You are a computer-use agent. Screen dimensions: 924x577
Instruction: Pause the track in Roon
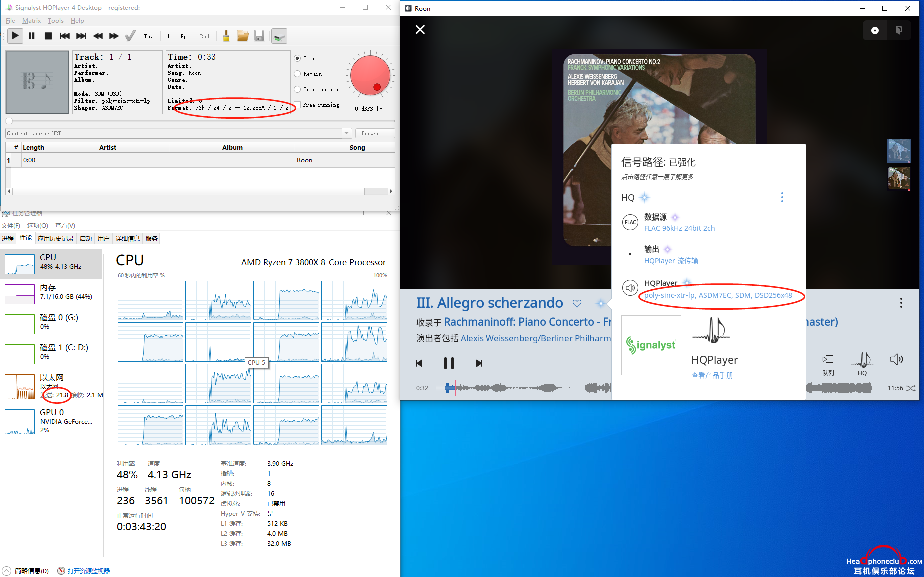[x=449, y=363]
